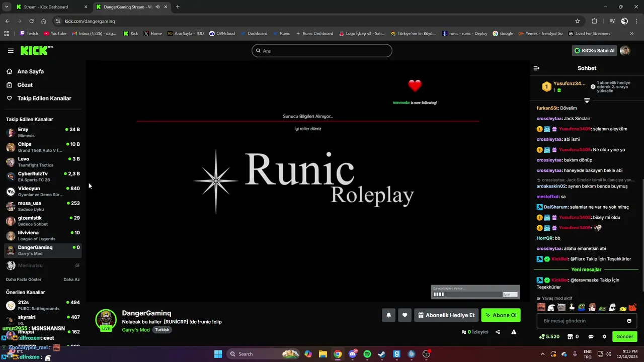644x362 pixels.
Task: Open emoji picker in chat input
Action: tap(629, 321)
